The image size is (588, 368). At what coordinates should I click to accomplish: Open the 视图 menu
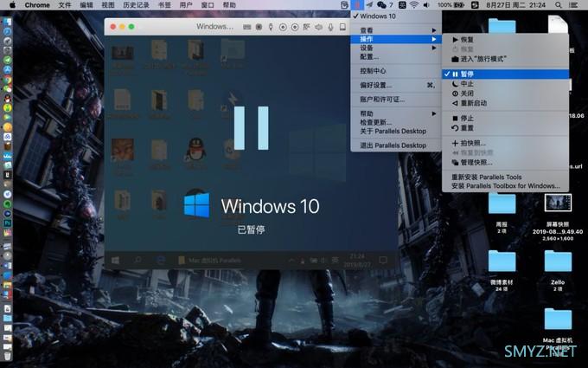[x=108, y=5]
